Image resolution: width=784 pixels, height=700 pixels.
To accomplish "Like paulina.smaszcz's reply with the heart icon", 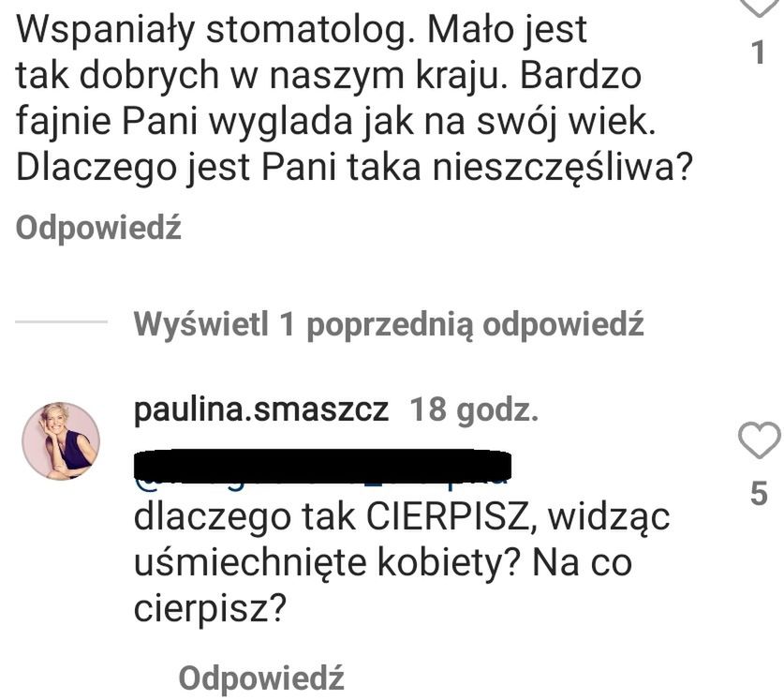I will click(759, 440).
